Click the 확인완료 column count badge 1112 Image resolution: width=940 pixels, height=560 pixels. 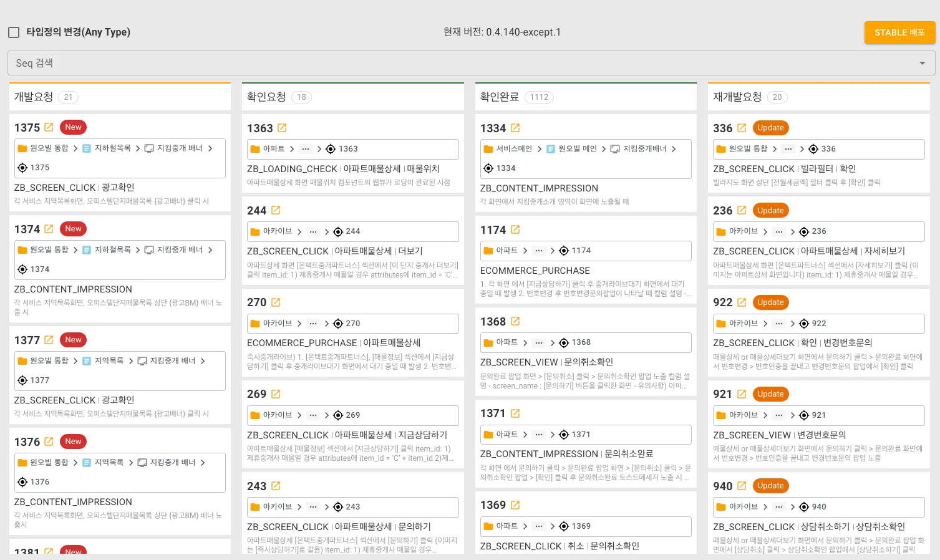tap(539, 97)
